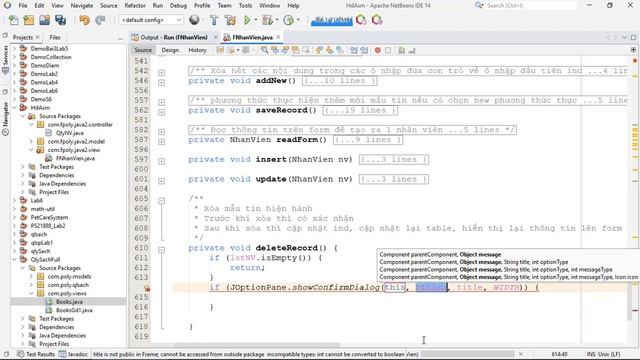Open QlyNV.java in Projects tree

pyautogui.click(x=69, y=133)
